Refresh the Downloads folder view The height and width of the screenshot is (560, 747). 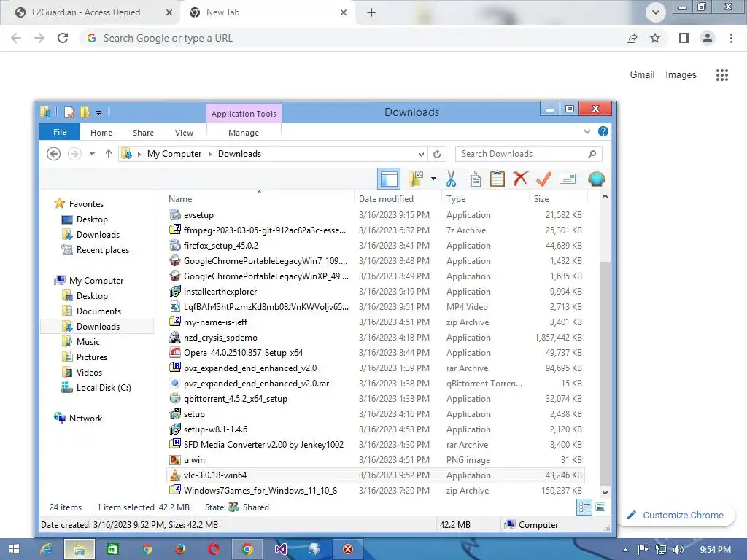point(437,154)
